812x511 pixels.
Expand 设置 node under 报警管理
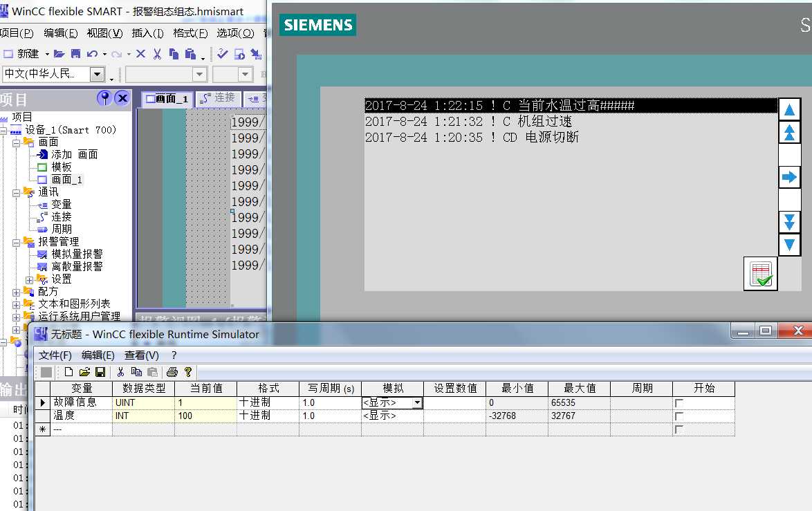click(29, 280)
